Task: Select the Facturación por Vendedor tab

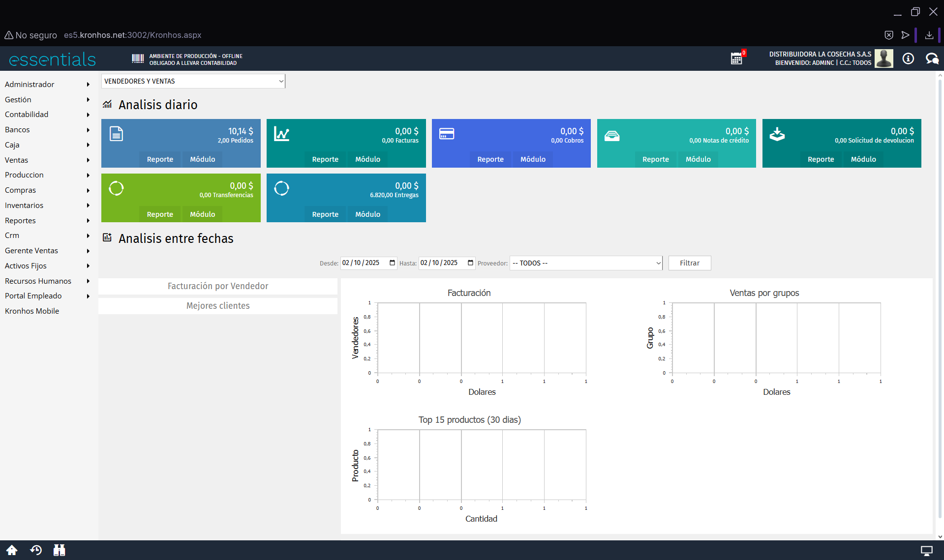Action: 218,286
